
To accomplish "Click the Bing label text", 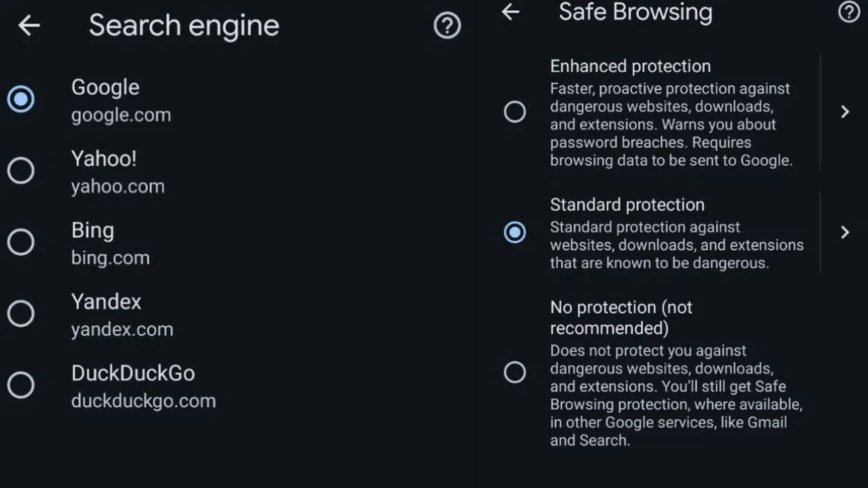I will pos(92,230).
